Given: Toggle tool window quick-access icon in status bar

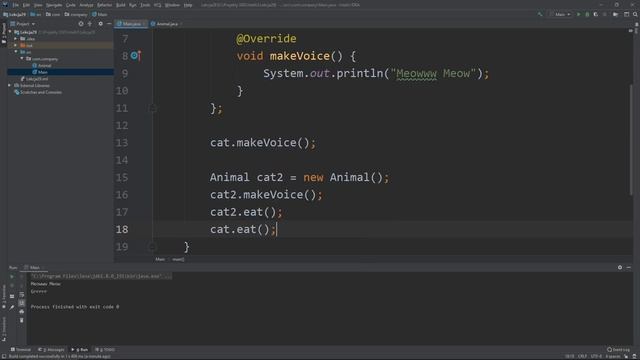Looking at the screenshot, I should click(3, 356).
